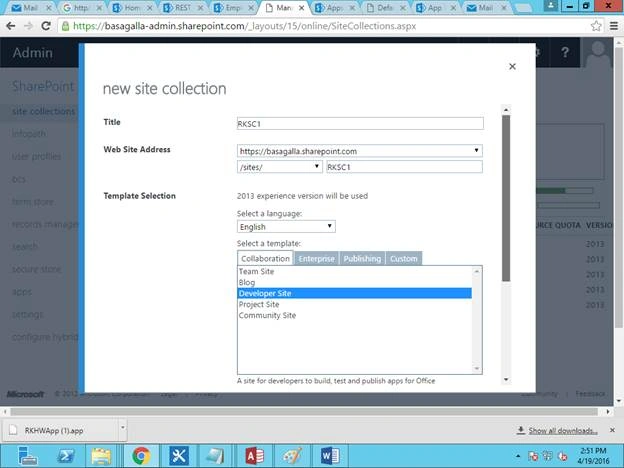Go back using browser back arrow
624x468 pixels.
pyautogui.click(x=11, y=26)
